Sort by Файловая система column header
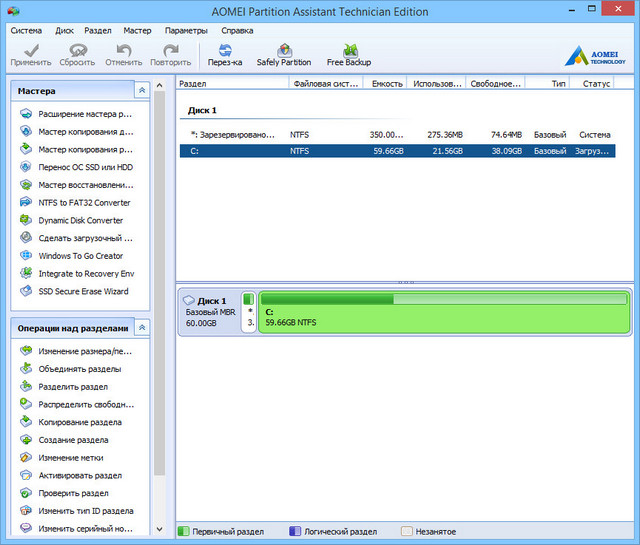640x545 pixels. click(325, 84)
